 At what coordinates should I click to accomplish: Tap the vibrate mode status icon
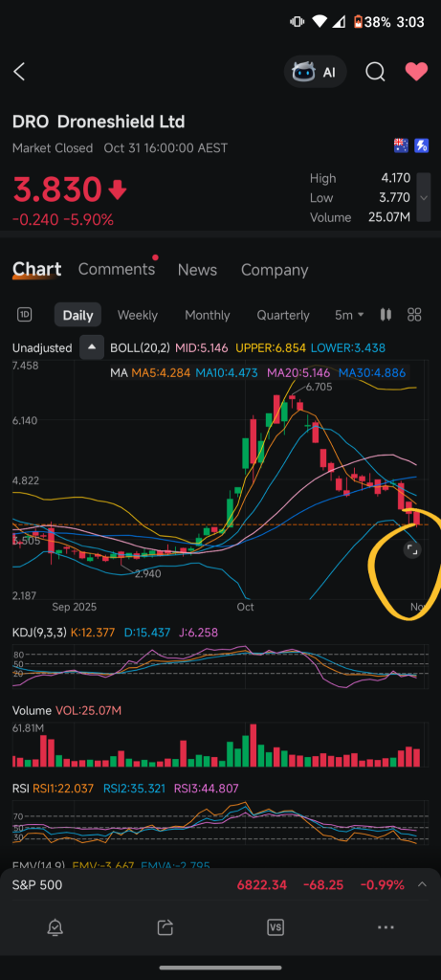click(x=297, y=22)
